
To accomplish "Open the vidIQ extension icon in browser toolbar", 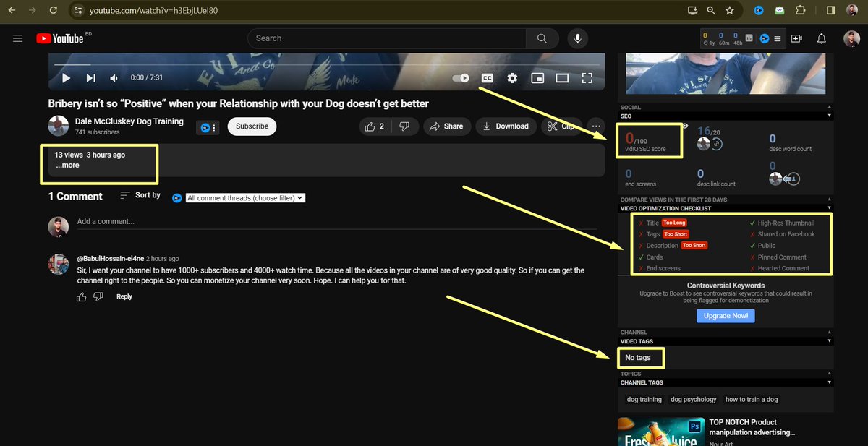I will (x=759, y=10).
